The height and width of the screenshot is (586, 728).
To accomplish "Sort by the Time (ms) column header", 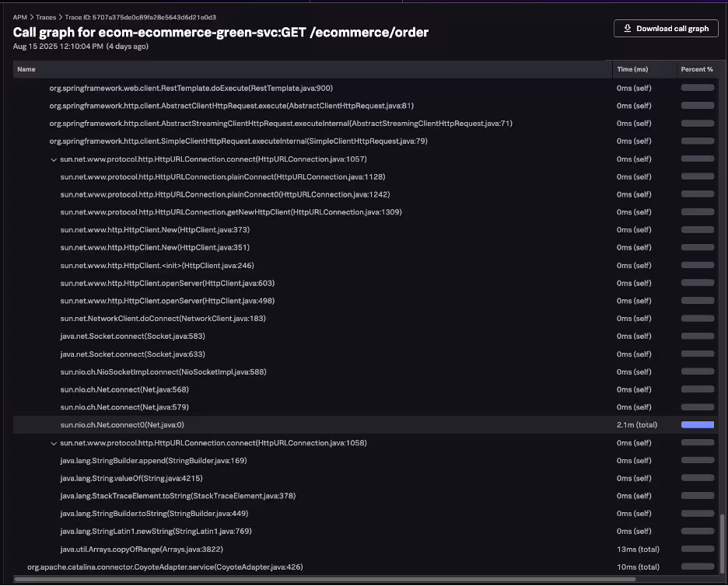I will coord(632,69).
